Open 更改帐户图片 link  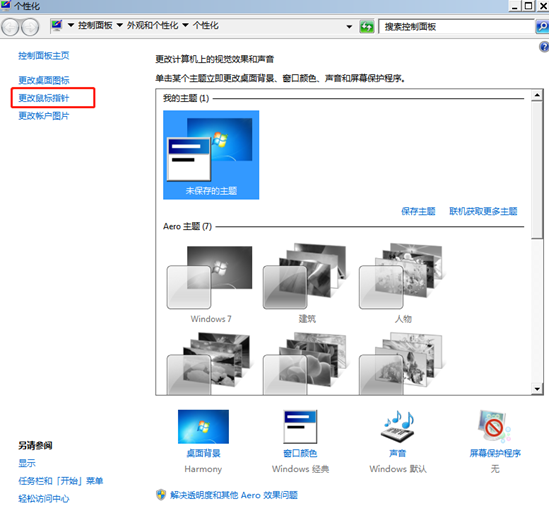[44, 116]
